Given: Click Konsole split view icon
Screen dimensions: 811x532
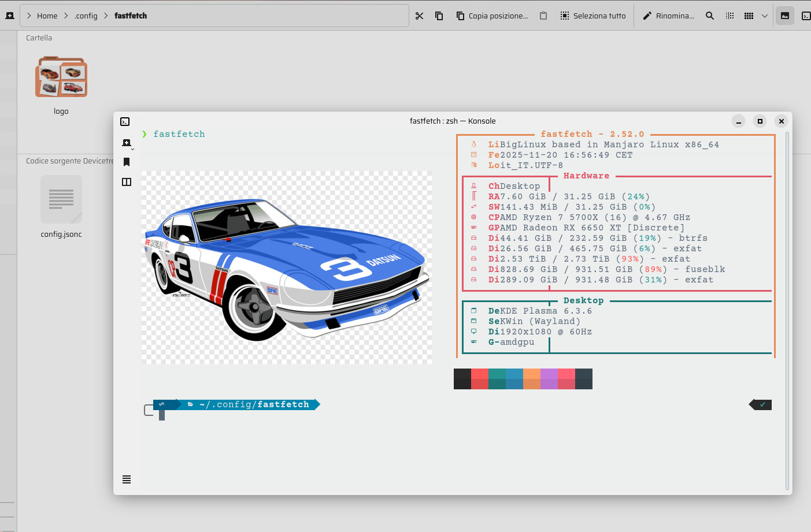Looking at the screenshot, I should click(127, 182).
